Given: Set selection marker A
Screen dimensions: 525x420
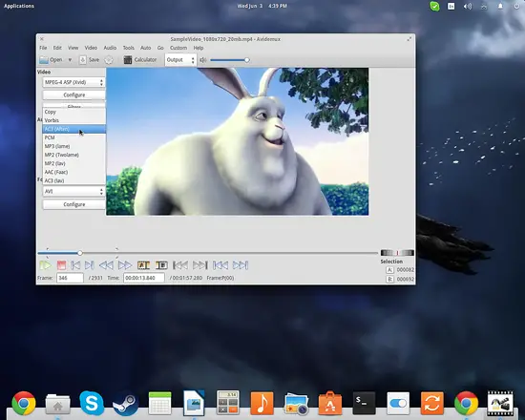Looking at the screenshot, I should tap(143, 265).
